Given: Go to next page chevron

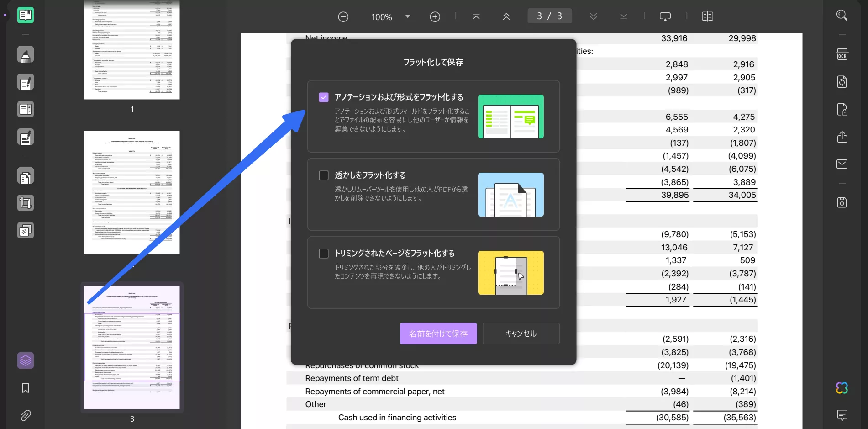Looking at the screenshot, I should pyautogui.click(x=594, y=16).
